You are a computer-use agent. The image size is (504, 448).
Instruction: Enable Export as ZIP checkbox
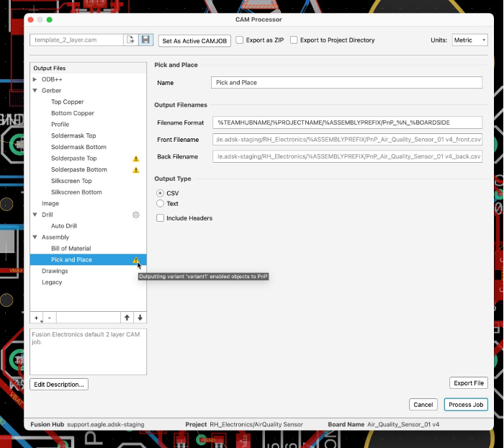tap(240, 40)
